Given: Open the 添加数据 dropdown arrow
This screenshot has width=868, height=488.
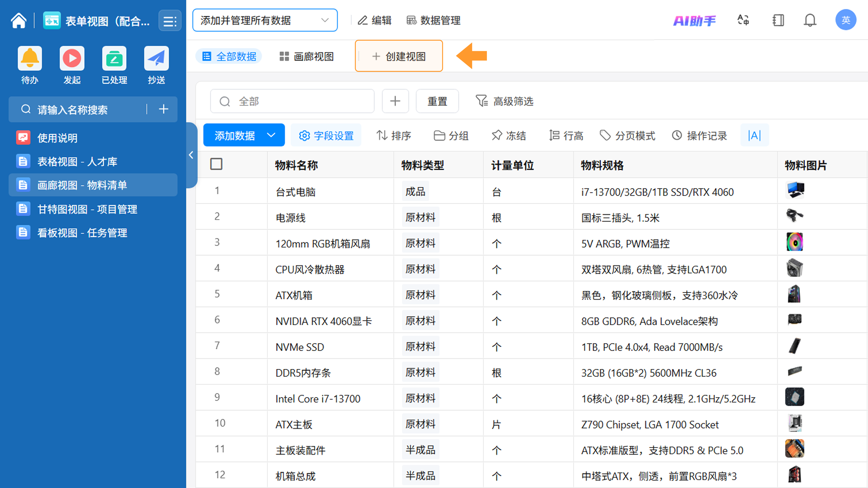Looking at the screenshot, I should [x=271, y=135].
